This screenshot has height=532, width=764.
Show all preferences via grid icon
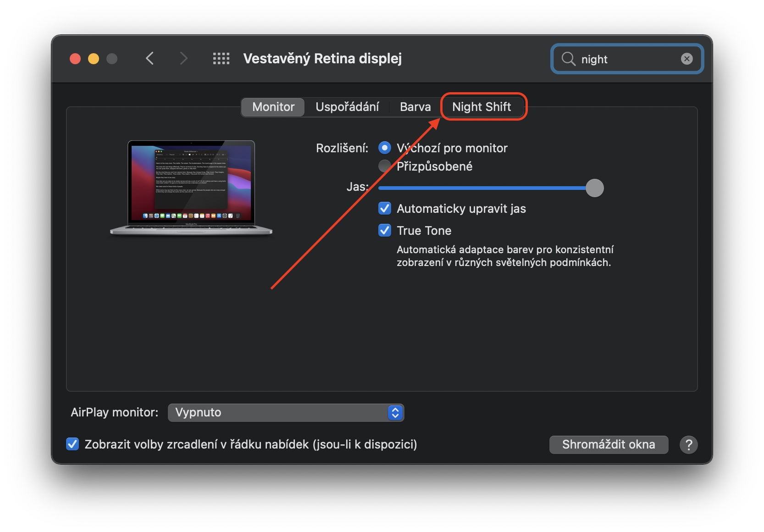click(x=221, y=59)
